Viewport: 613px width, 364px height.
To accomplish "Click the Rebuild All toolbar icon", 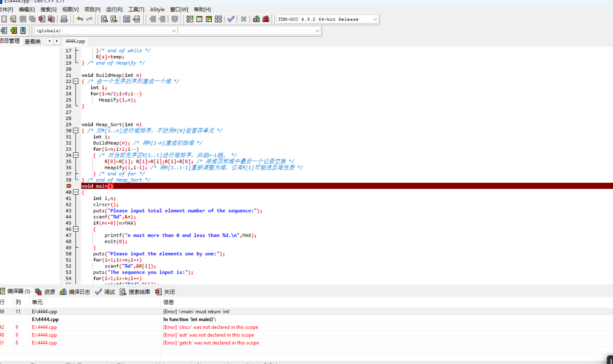I will pos(218,19).
